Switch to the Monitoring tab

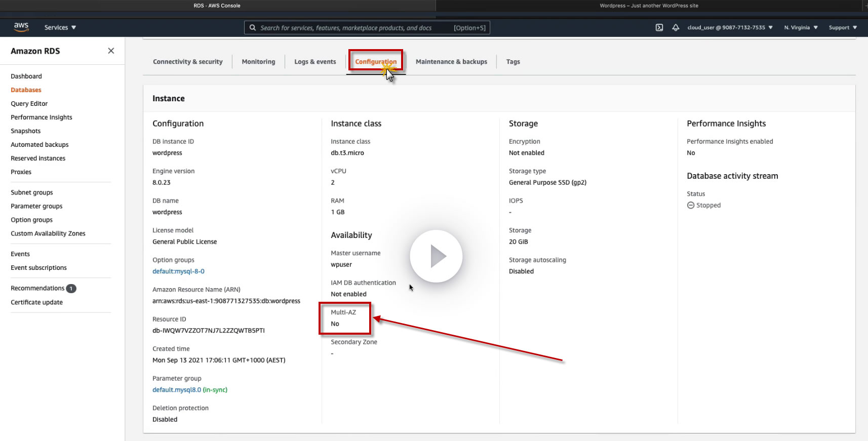pyautogui.click(x=258, y=62)
